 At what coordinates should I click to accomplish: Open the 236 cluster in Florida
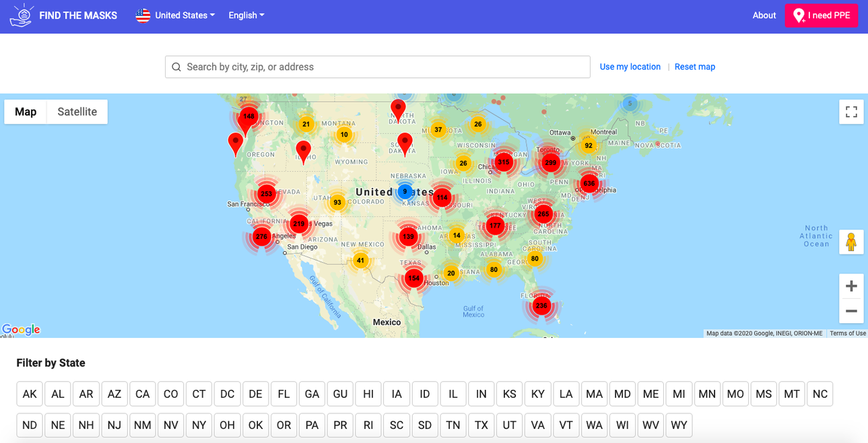pyautogui.click(x=541, y=306)
